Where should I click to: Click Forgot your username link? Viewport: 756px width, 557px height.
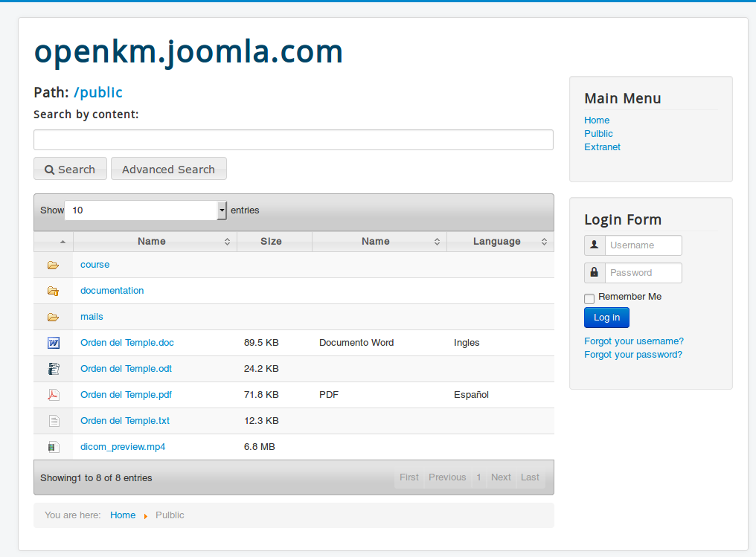pyautogui.click(x=634, y=341)
